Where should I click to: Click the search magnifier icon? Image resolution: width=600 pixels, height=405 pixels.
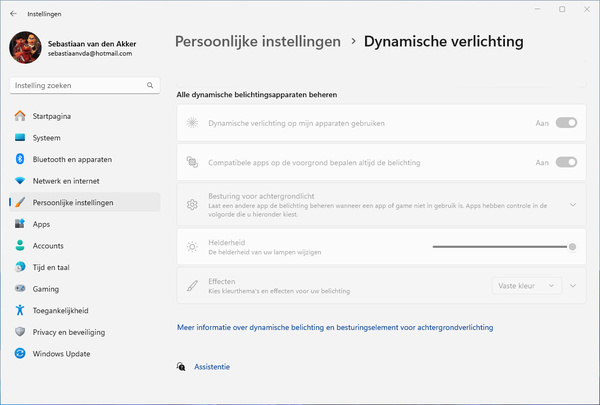[x=150, y=85]
